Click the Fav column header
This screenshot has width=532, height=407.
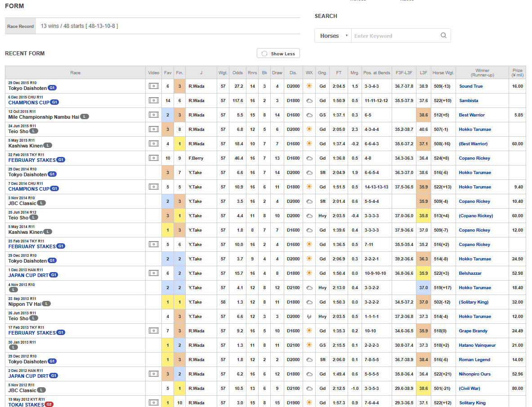[168, 72]
